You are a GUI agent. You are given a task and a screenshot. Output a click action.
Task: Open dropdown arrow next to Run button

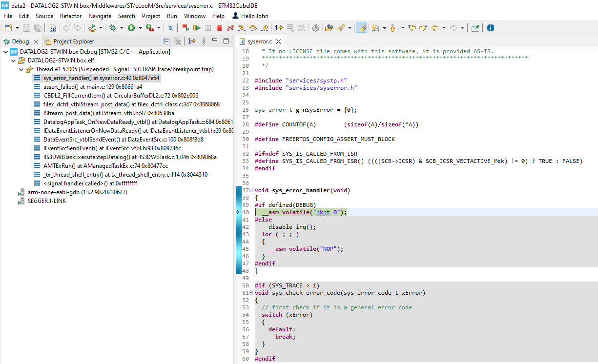[140, 28]
